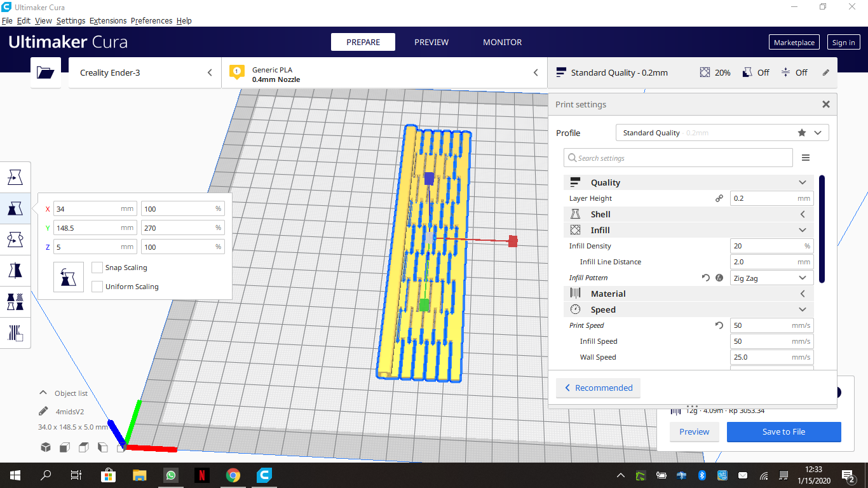Screen dimensions: 868x488
Task: Expand the Material settings section
Action: [x=688, y=294]
